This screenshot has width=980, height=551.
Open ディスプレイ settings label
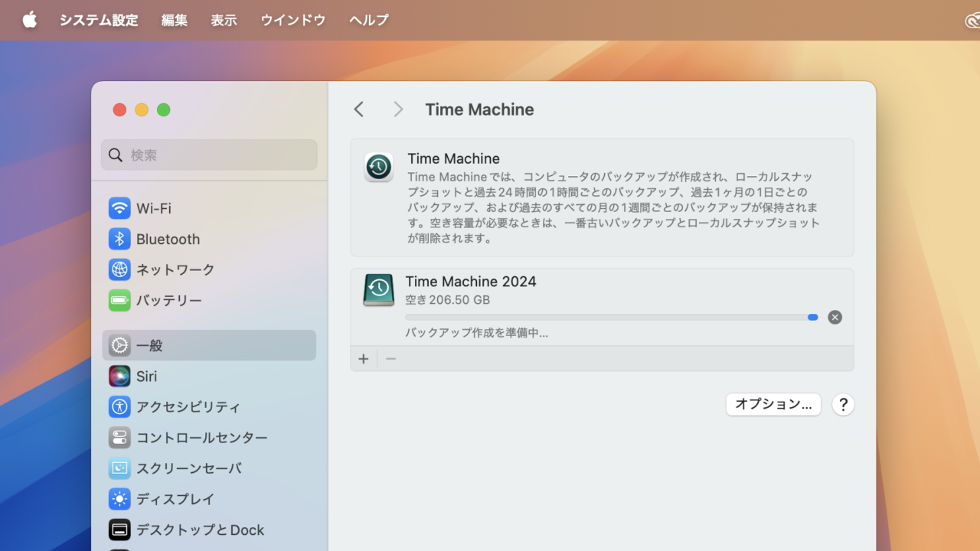(x=175, y=499)
